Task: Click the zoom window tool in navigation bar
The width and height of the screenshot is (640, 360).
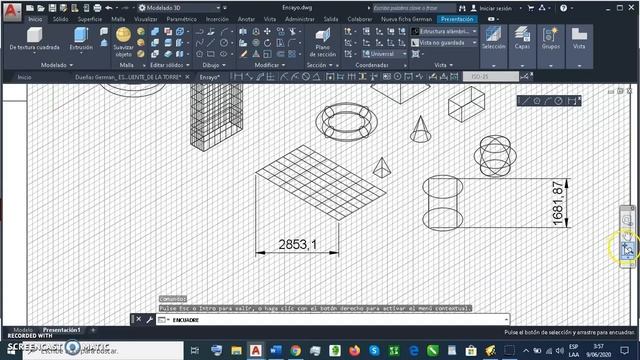Action: click(627, 249)
